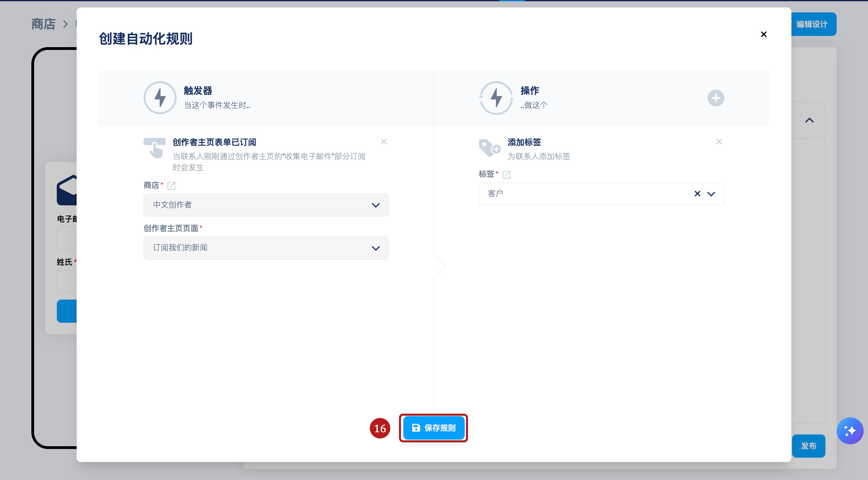This screenshot has height=480, width=868.
Task: Open the 订阅我们的新闻 page dropdown
Action: pos(266,248)
